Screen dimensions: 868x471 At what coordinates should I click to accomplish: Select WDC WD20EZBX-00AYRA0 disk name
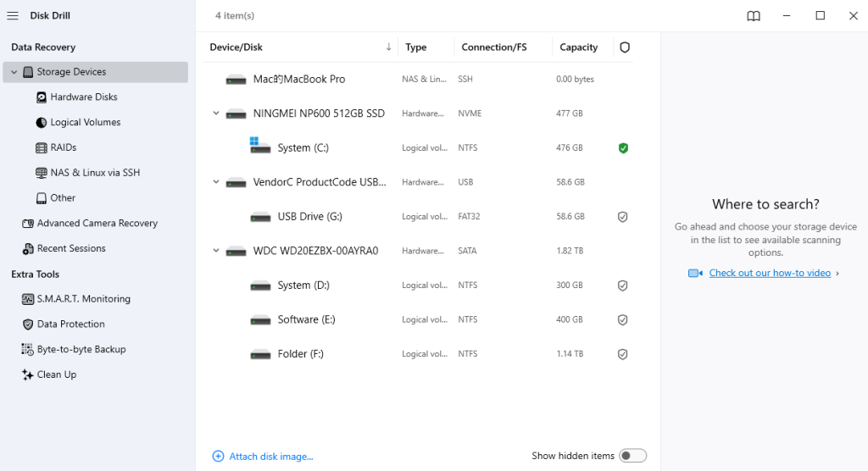click(x=315, y=251)
